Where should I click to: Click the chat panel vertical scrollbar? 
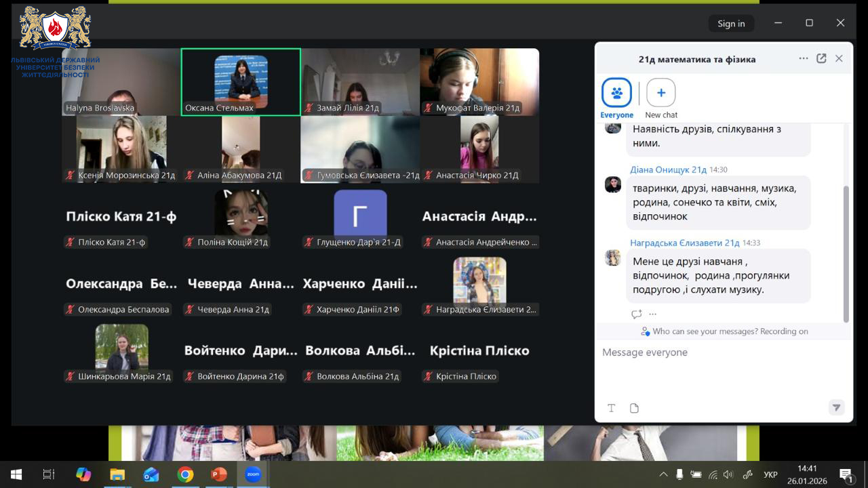tap(846, 254)
